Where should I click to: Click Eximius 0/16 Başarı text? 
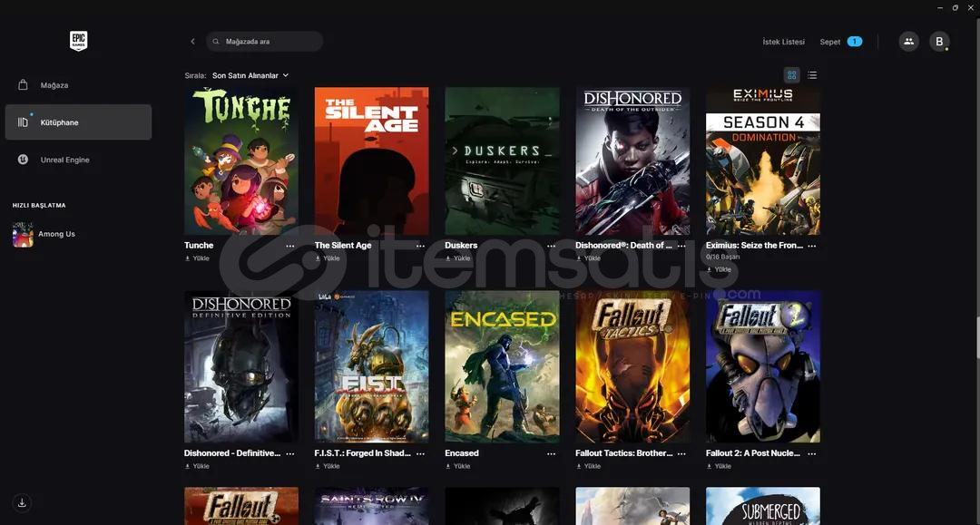tap(723, 257)
